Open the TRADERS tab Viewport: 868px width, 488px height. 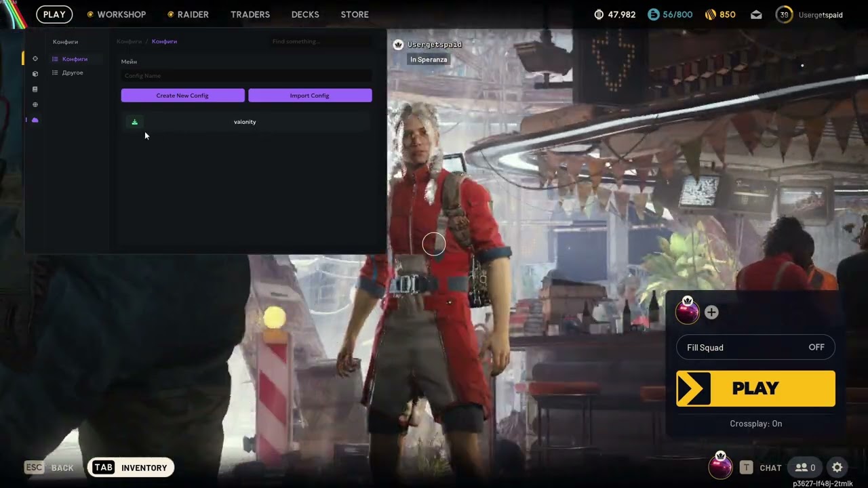[250, 14]
